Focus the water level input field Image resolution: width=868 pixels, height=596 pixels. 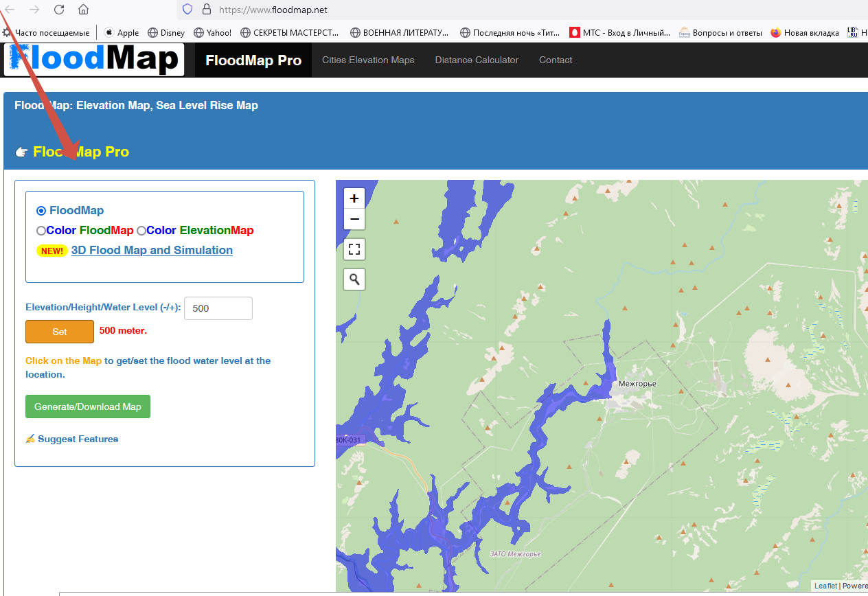[218, 308]
